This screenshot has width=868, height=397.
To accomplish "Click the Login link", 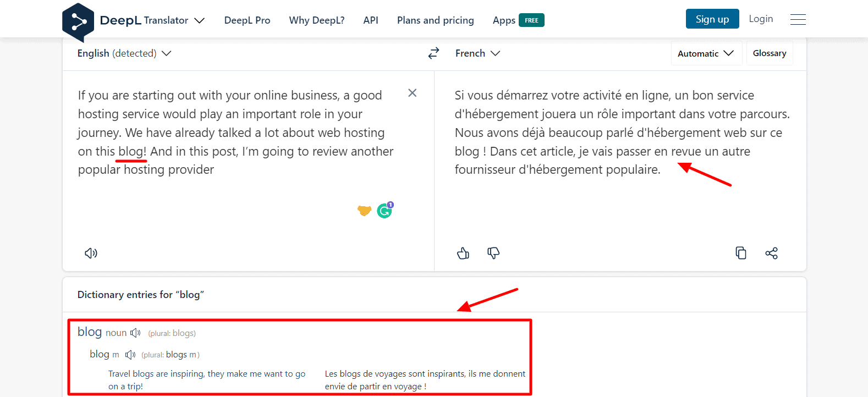I will pos(761,19).
